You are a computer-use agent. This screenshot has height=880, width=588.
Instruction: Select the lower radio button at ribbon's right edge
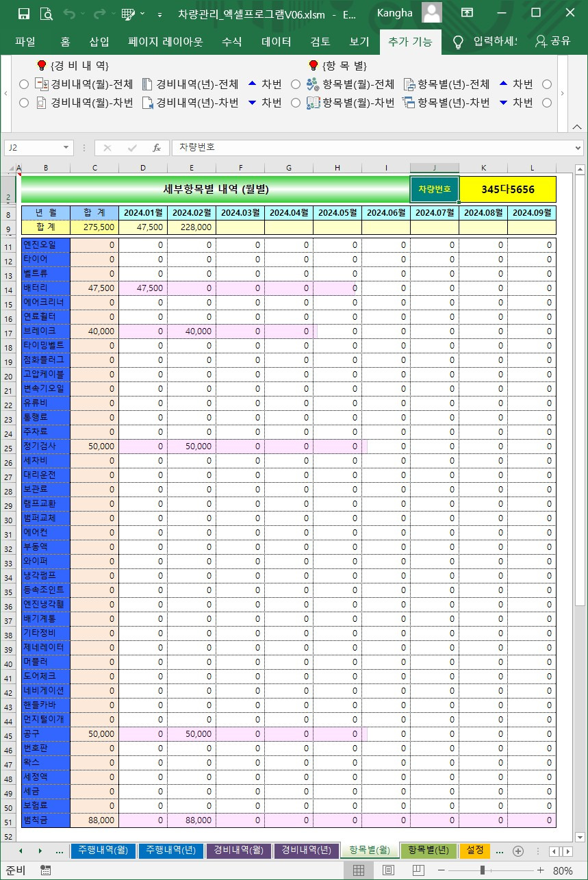(x=547, y=103)
